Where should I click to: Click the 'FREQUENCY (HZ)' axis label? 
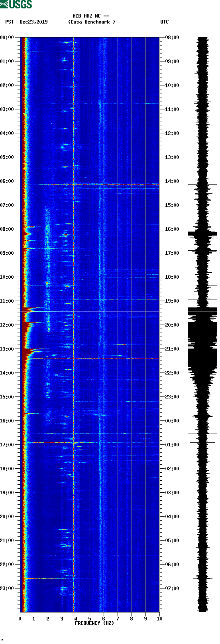(x=94, y=623)
